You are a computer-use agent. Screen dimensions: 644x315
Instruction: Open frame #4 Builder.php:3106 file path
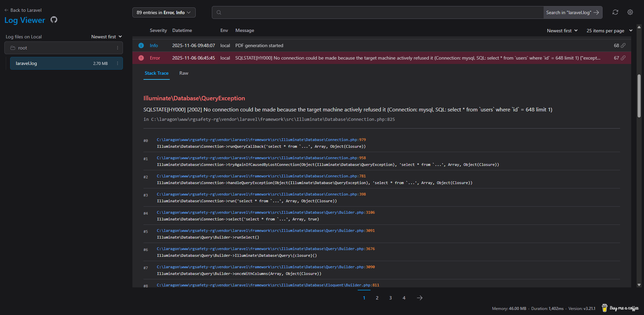point(266,213)
